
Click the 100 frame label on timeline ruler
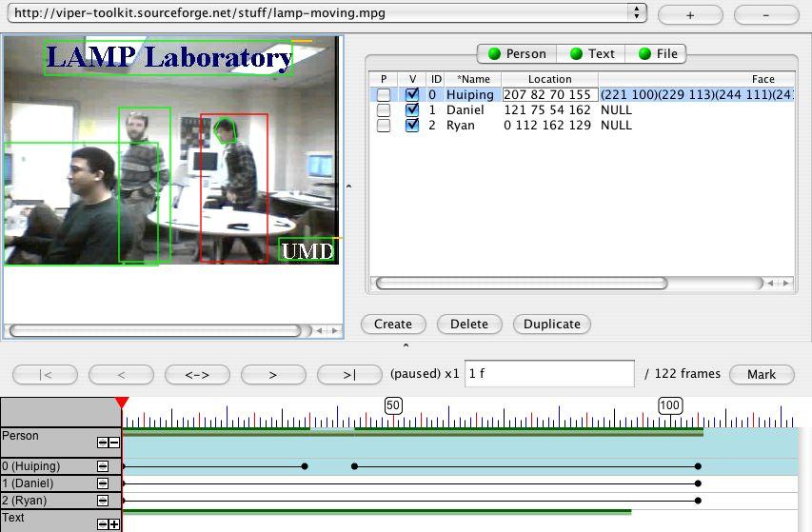(x=669, y=405)
